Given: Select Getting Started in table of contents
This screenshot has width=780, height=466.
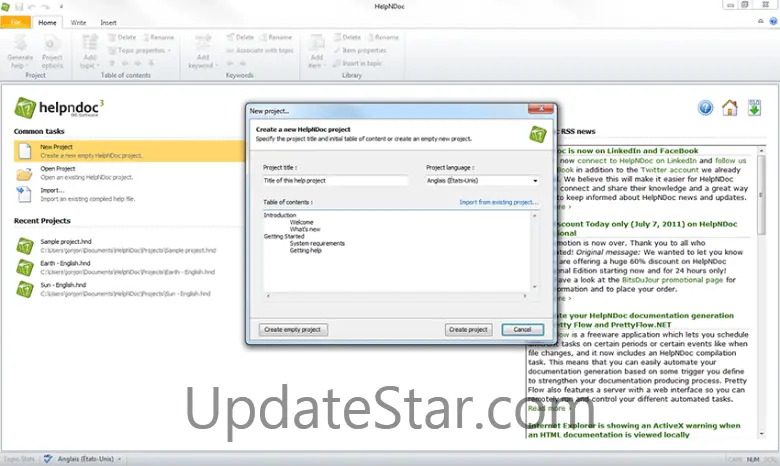Looking at the screenshot, I should tap(284, 236).
